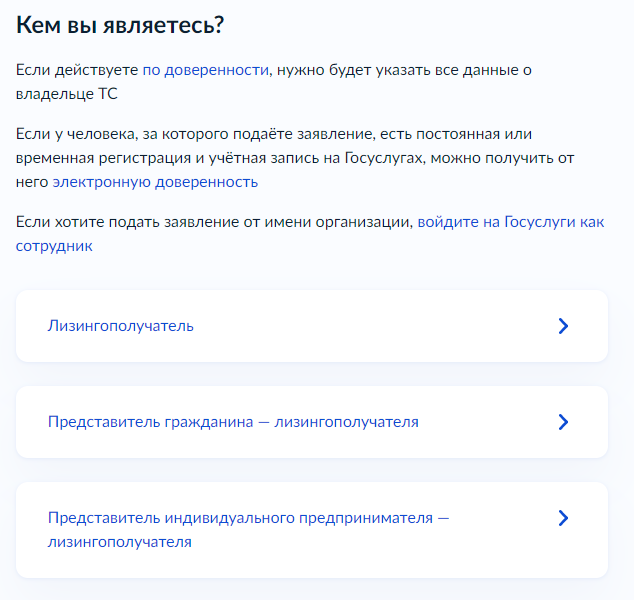Choose 'Представитель гражданина — лизингополучателя' label

coord(233,422)
